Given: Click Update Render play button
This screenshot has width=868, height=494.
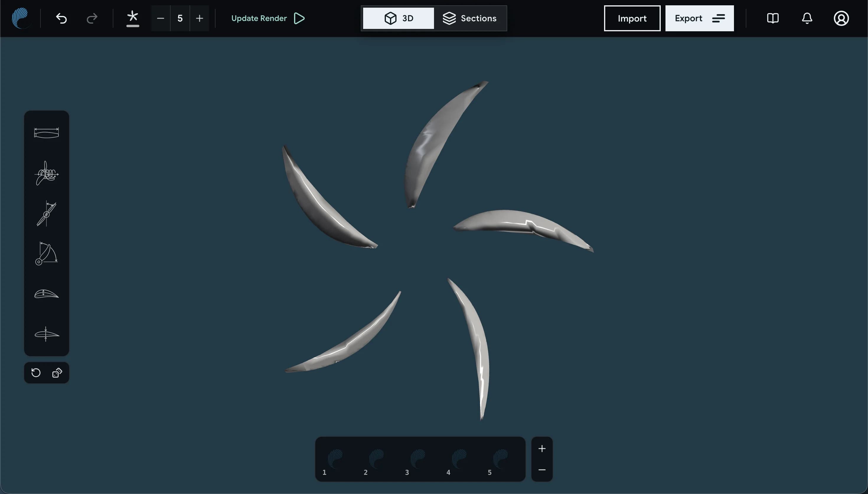Looking at the screenshot, I should pos(268,18).
